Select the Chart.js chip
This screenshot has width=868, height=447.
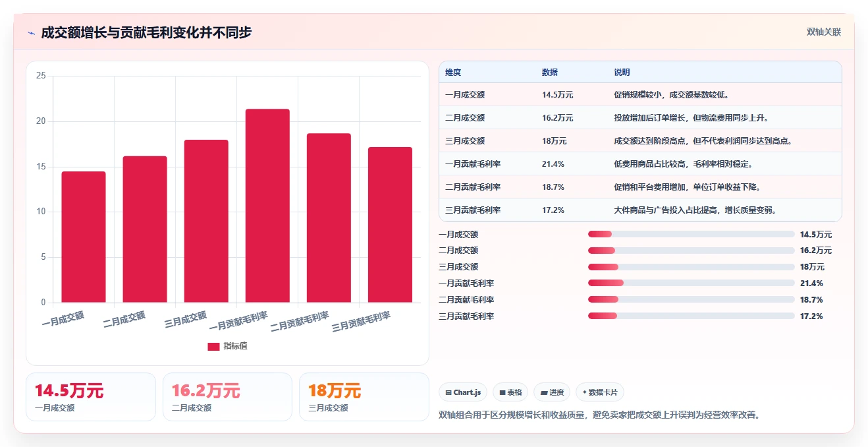click(463, 392)
